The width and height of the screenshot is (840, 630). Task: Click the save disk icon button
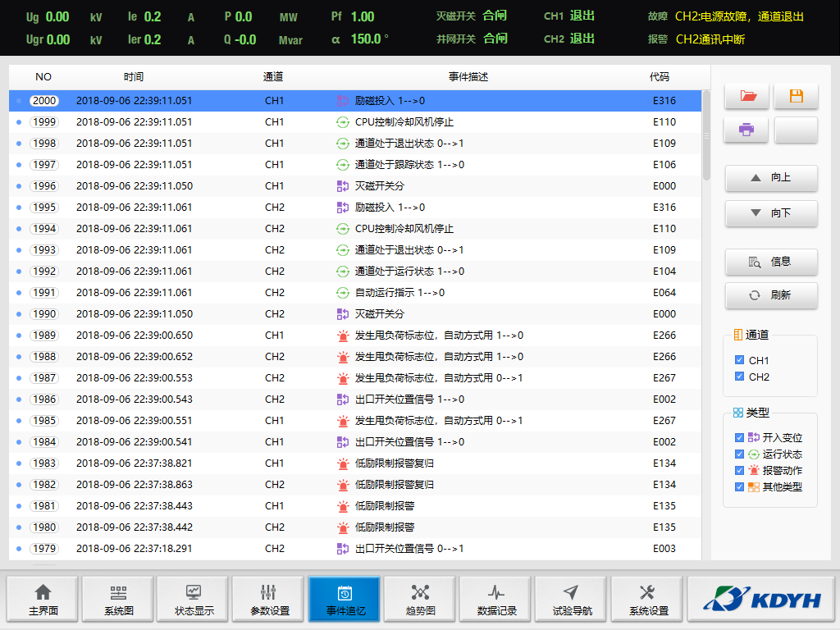tap(796, 96)
